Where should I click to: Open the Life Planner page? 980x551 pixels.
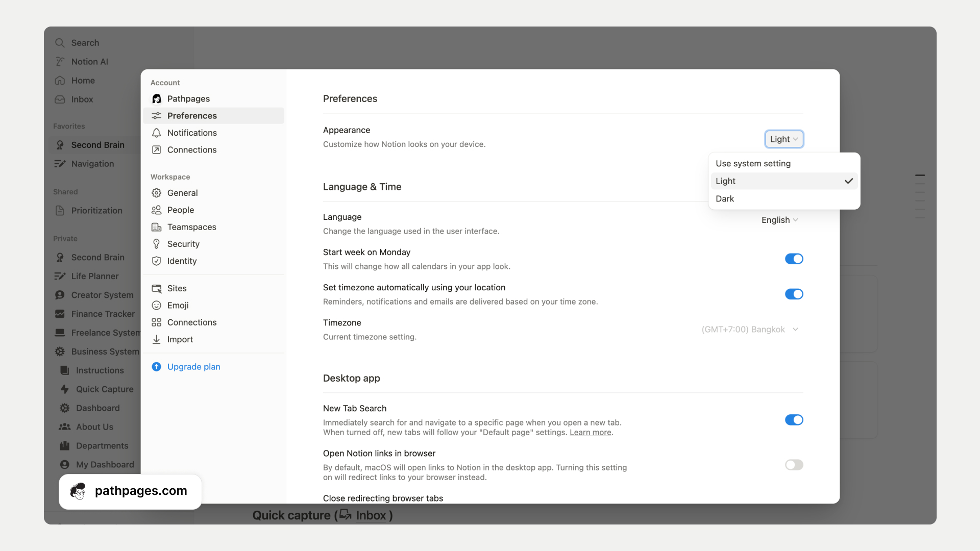click(95, 276)
